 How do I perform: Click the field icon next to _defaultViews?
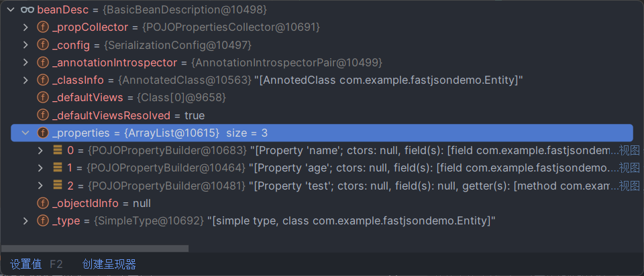coord(43,98)
